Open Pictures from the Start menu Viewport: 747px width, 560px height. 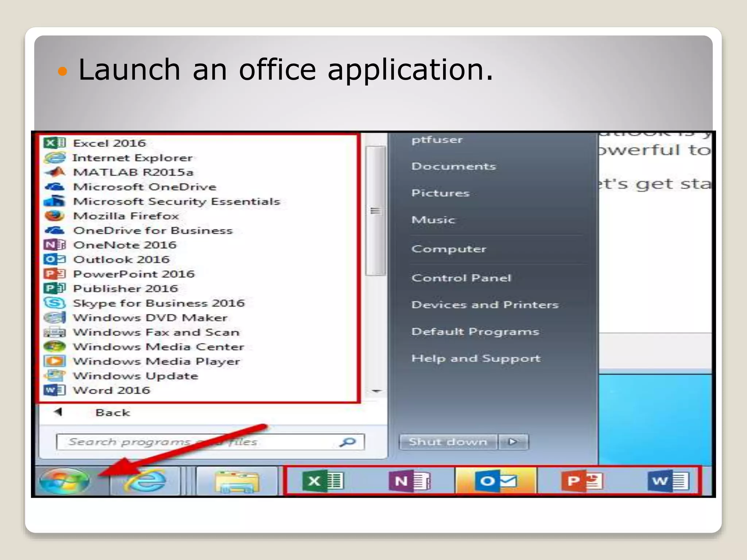point(440,193)
